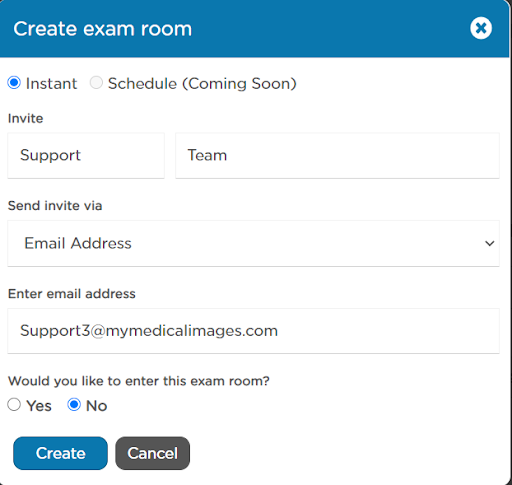Viewport: 512px width, 485px height.
Task: Click the Send invite via label
Action: [x=55, y=206]
